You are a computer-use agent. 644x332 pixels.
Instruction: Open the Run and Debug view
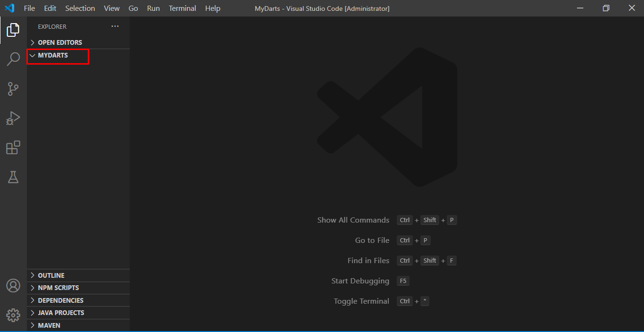pos(13,118)
